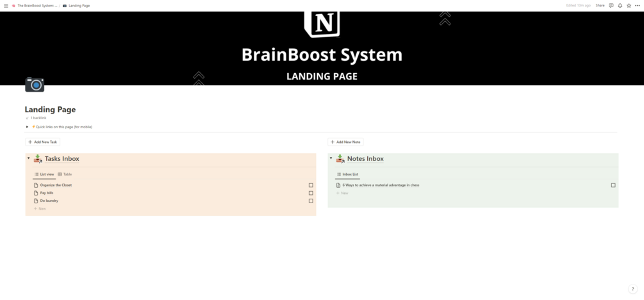Viewport: 644px width, 300px height.
Task: Switch to the List view tab
Action: pyautogui.click(x=44, y=174)
